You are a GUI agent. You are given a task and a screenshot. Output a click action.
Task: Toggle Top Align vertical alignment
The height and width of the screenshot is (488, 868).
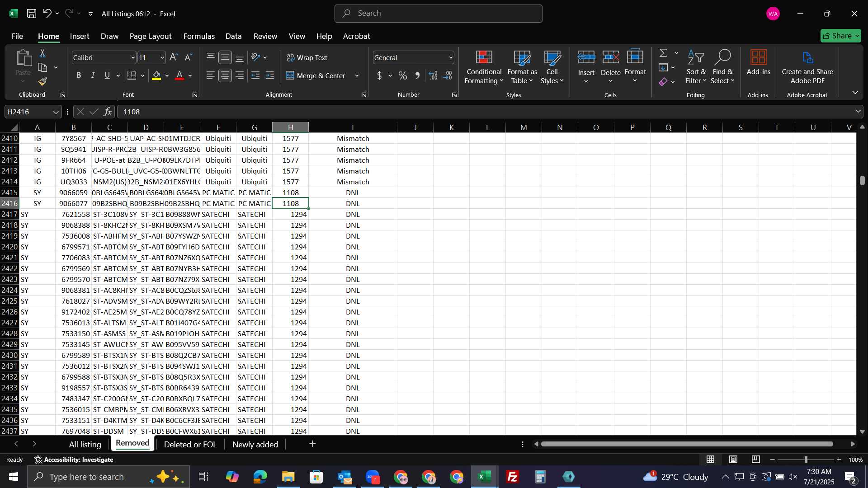coord(211,57)
